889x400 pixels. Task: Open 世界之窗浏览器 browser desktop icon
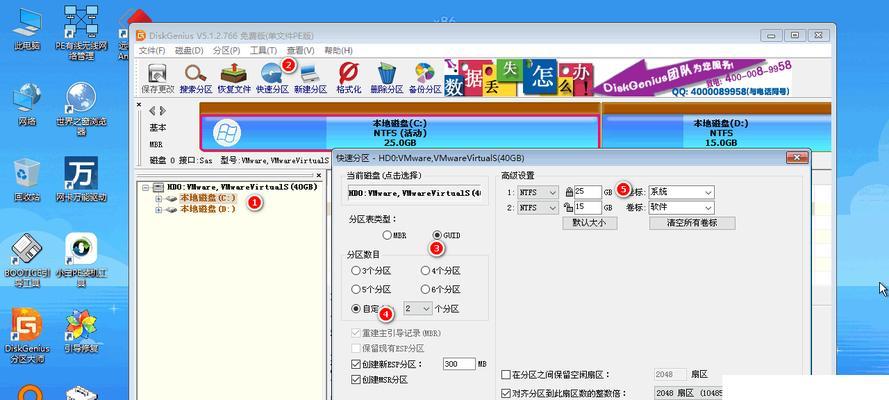tap(81, 109)
